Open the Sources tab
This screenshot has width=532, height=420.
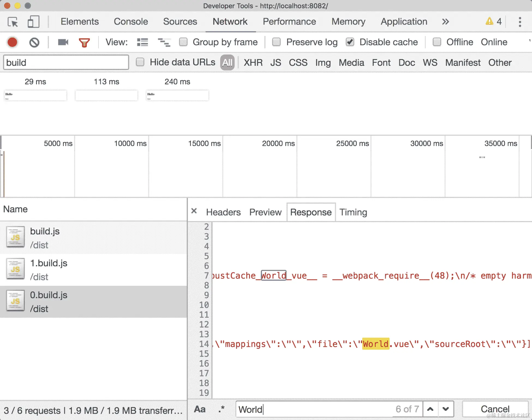180,22
